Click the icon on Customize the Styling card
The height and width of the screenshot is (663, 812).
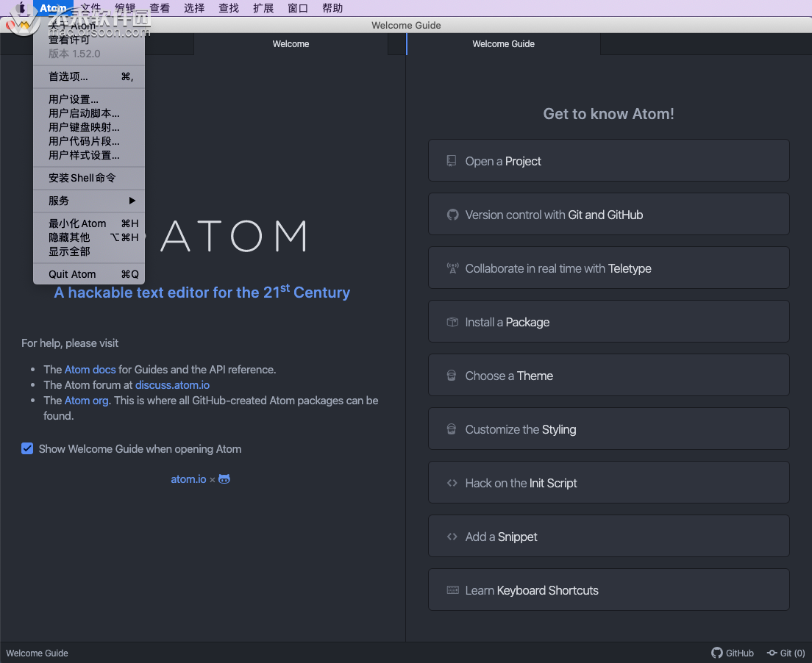[451, 429]
